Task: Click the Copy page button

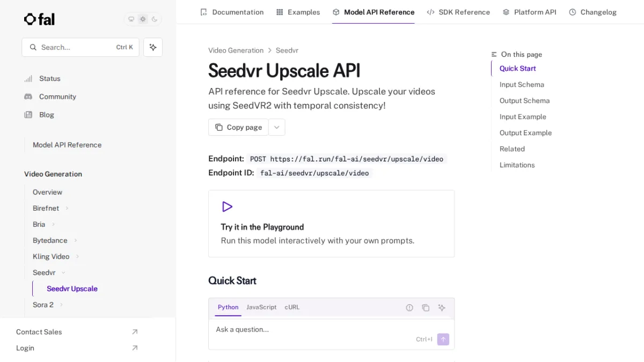Action: [238, 127]
